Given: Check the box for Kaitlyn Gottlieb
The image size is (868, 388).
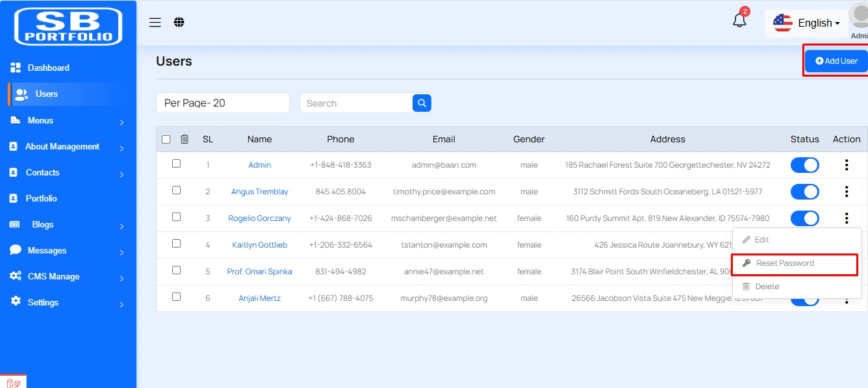Looking at the screenshot, I should click(x=176, y=244).
